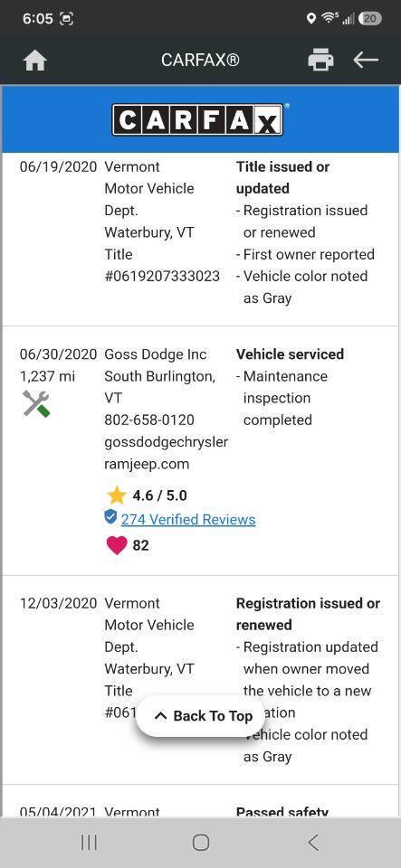Open Android recent apps button
401x868 pixels.
89,843
